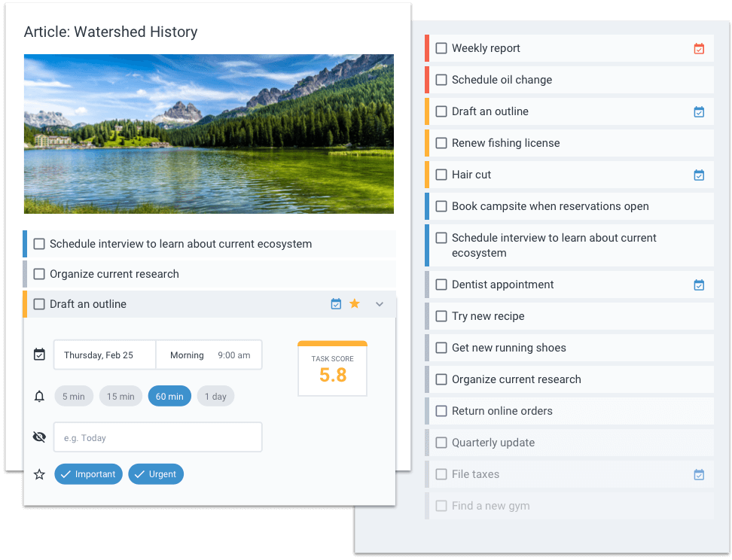The height and width of the screenshot is (560, 732).
Task: Click the Urgent tag button
Action: pyautogui.click(x=156, y=473)
